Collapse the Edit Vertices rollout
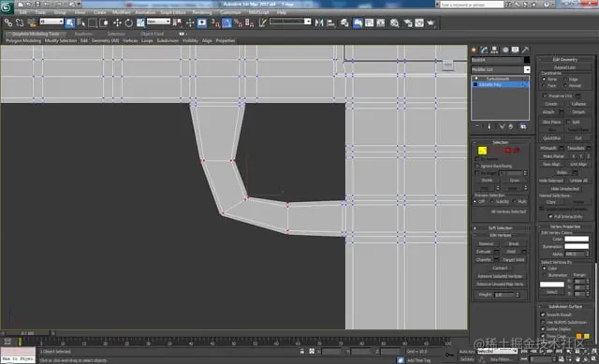 coord(501,235)
